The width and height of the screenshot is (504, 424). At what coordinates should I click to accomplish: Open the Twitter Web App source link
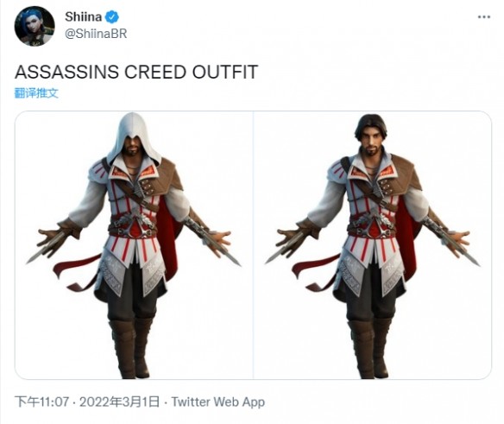(218, 402)
